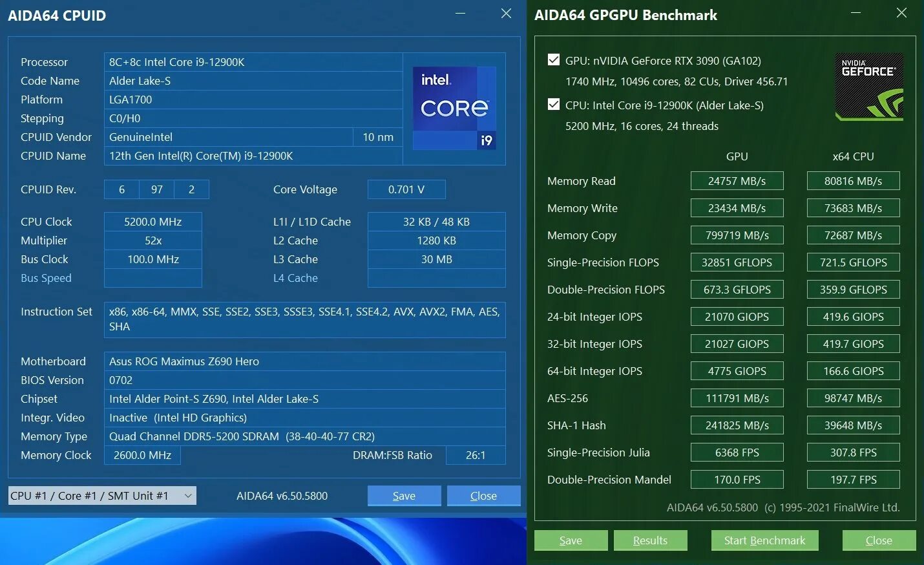Click the Bus Clock 100.0 MHz value
The height and width of the screenshot is (565, 924).
coord(153,259)
